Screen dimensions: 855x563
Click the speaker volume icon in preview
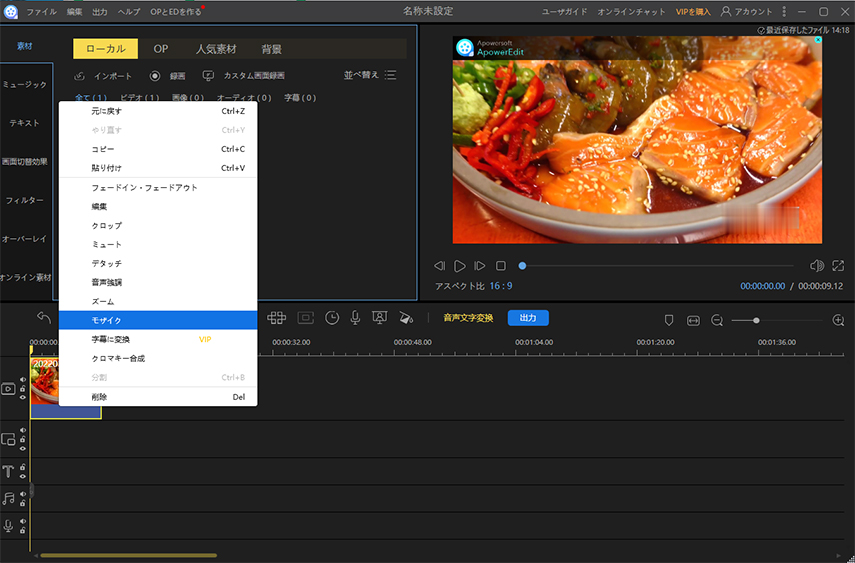coord(816,266)
